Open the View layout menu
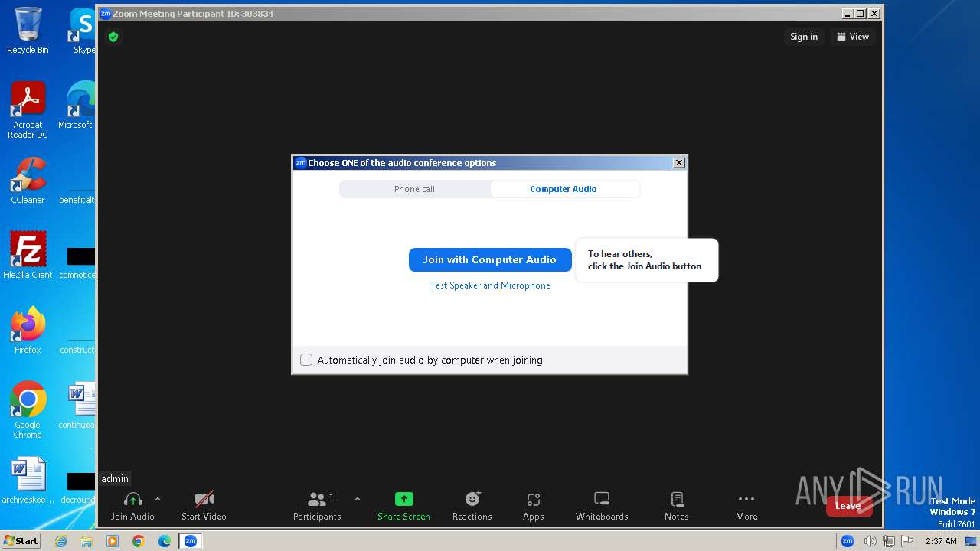Screen dimensions: 980x551 [853, 37]
